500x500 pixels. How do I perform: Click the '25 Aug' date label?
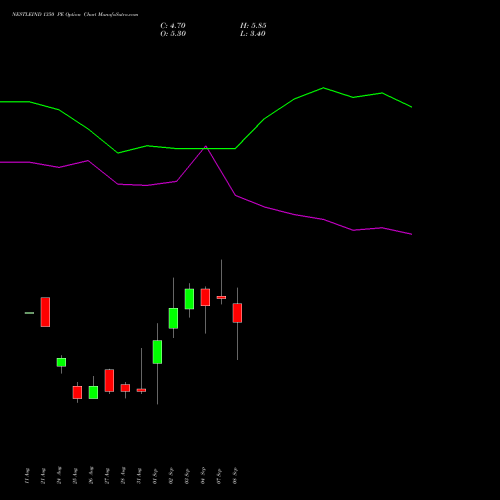pos(75,476)
